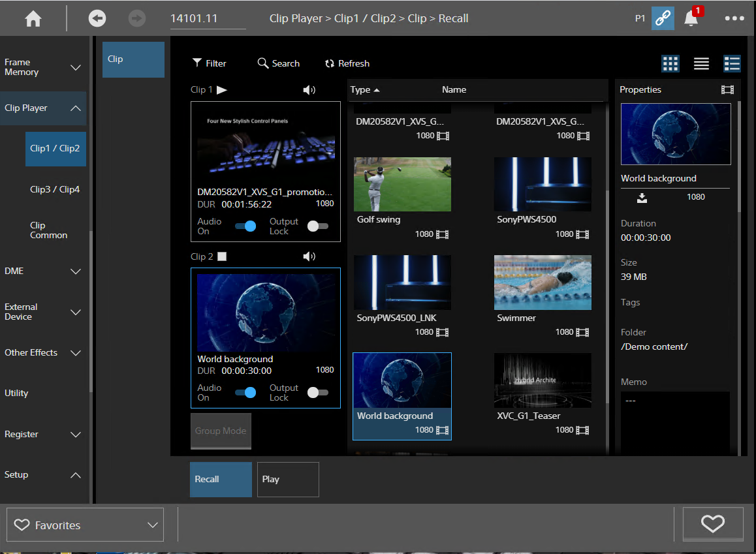Enable Output Lock for Clip 1
Viewport: 756px width, 554px height.
[x=318, y=226]
